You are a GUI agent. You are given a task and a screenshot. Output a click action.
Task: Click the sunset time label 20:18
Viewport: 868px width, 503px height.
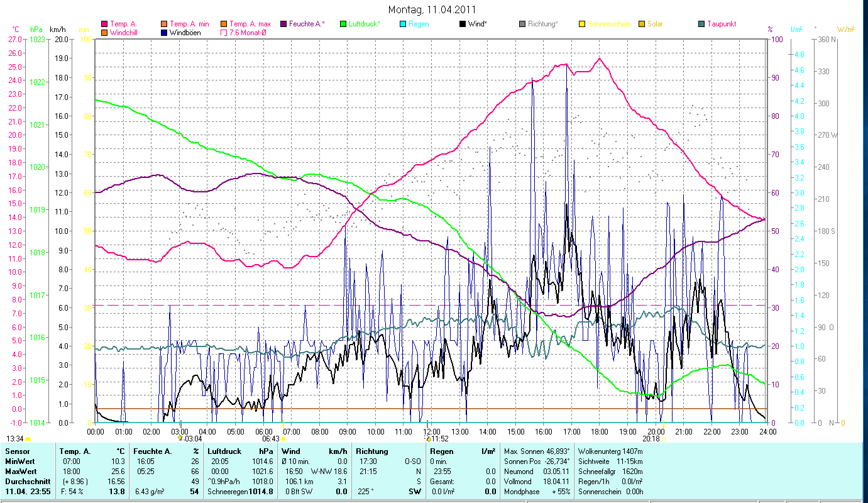651,438
